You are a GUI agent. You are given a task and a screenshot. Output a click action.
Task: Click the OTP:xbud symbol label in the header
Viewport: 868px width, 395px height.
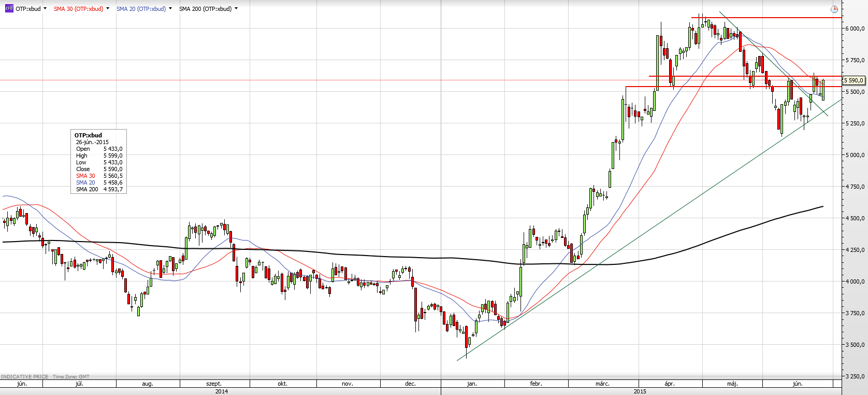[28, 9]
